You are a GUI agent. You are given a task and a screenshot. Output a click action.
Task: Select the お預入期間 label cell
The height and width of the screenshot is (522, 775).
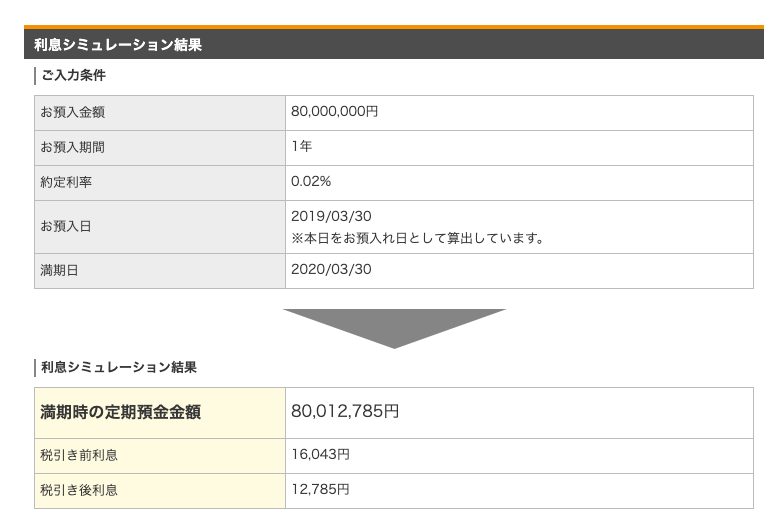[x=160, y=147]
